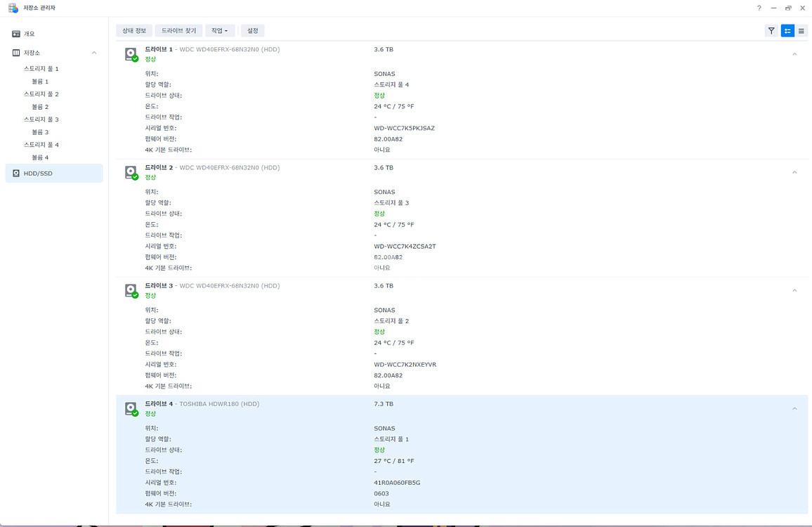Screen dimensions: 812x527
Task: Select 스토리지 풀 3 in tree
Action: (41, 119)
